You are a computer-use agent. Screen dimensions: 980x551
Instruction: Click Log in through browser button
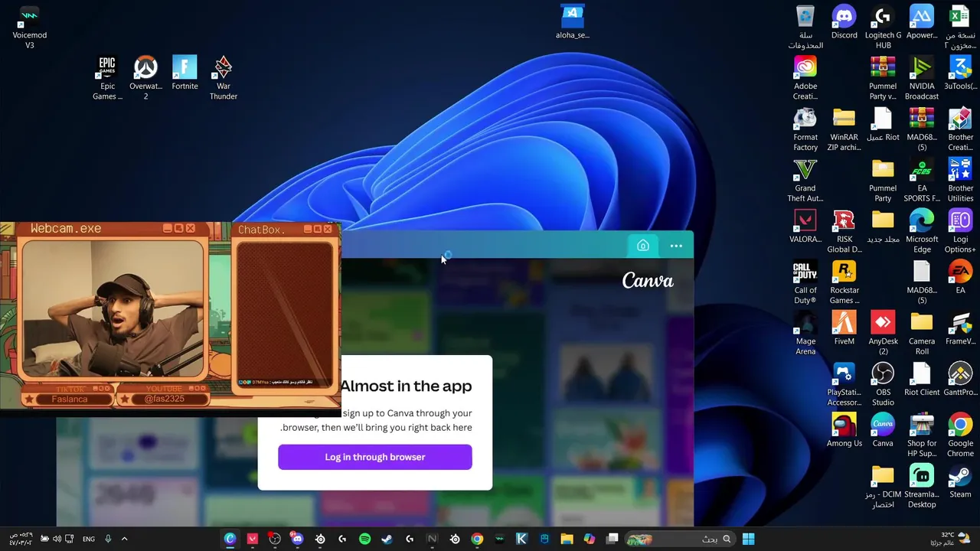[x=375, y=457]
